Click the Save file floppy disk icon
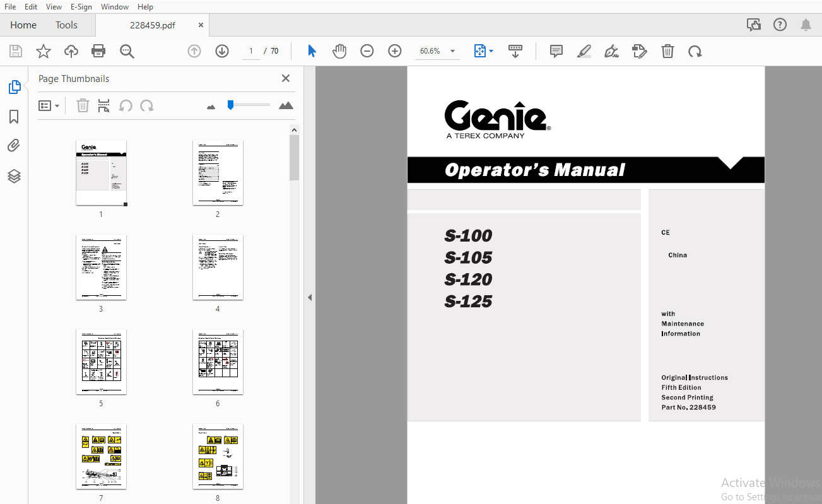Screen dimensions: 822x504 pos(16,51)
